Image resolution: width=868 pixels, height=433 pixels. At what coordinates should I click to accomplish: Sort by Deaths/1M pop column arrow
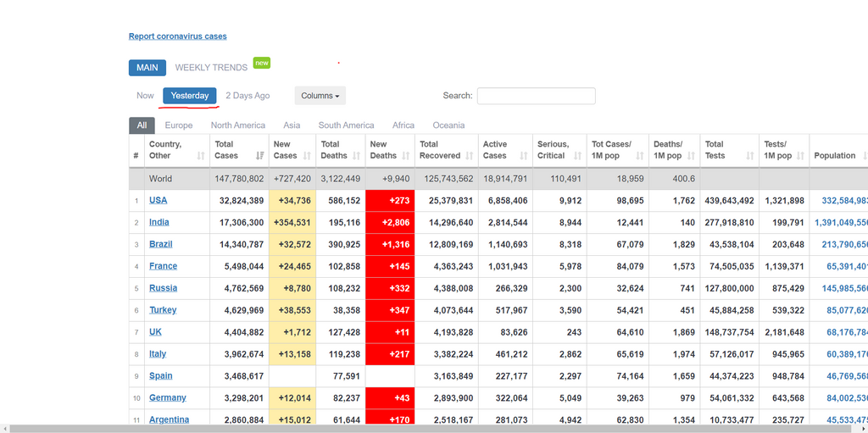point(691,156)
